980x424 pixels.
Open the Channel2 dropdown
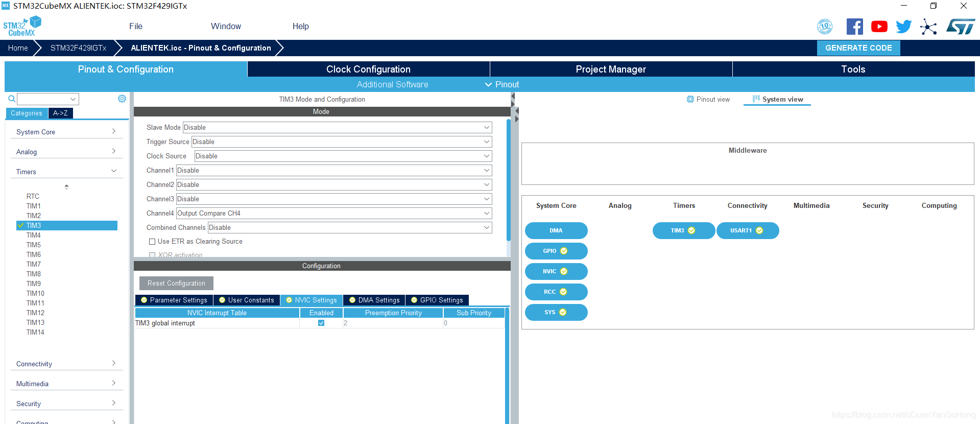click(334, 184)
